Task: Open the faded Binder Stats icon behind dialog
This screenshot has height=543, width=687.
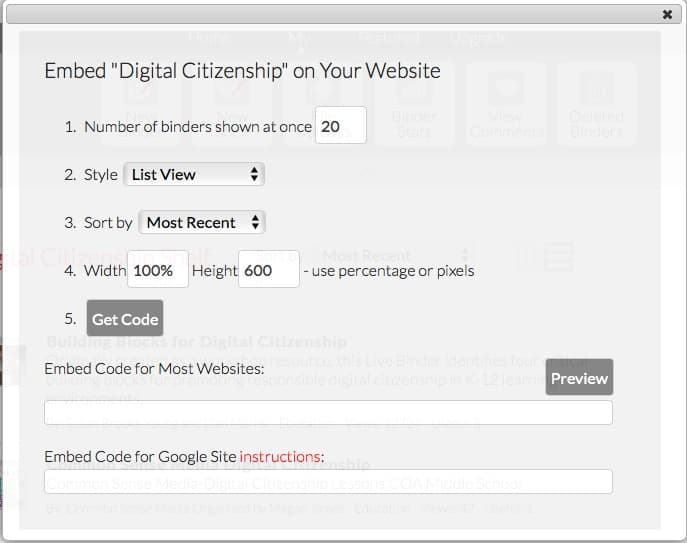Action: click(414, 104)
